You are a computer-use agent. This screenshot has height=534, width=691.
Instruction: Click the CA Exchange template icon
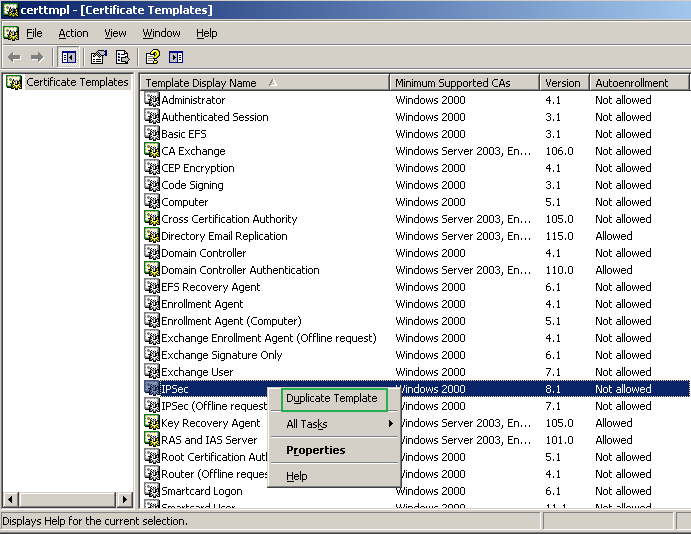[152, 150]
